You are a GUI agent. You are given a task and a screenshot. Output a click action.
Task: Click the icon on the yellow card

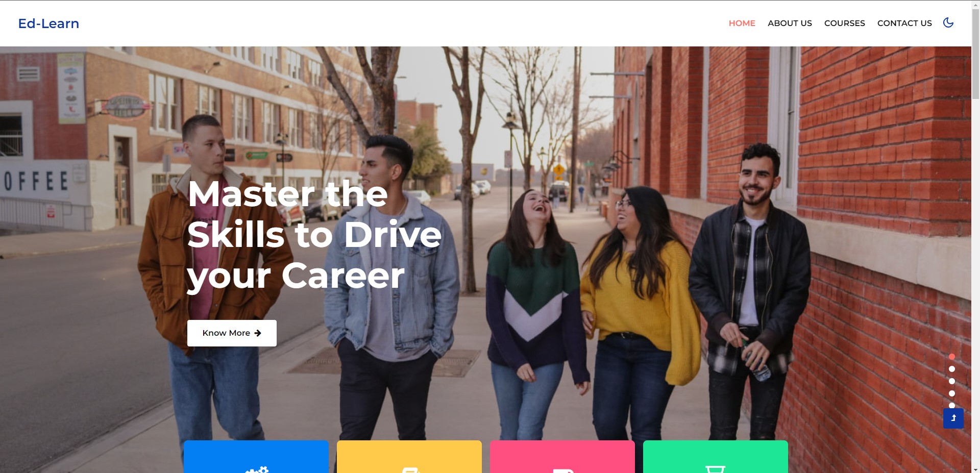tap(409, 470)
